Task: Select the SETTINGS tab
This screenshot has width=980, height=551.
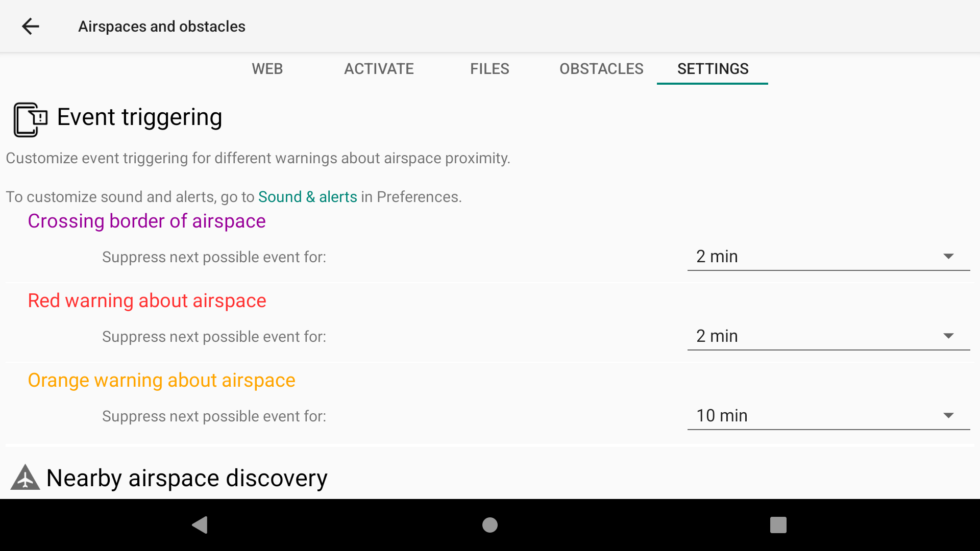Action: [713, 69]
